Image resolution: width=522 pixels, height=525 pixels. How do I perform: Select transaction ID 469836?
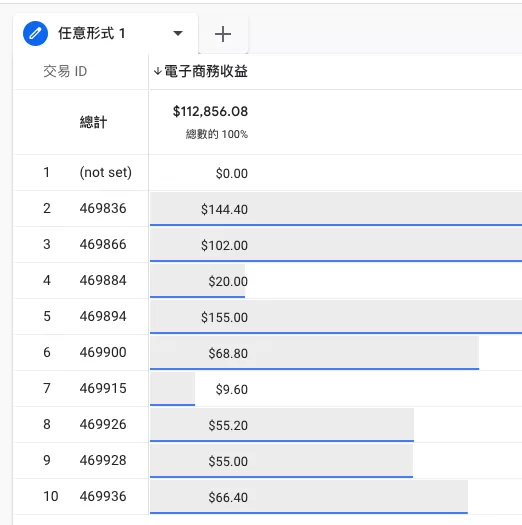pyautogui.click(x=103, y=209)
